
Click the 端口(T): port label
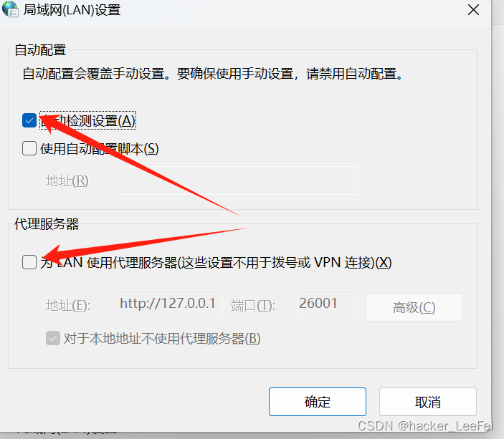coord(253,305)
